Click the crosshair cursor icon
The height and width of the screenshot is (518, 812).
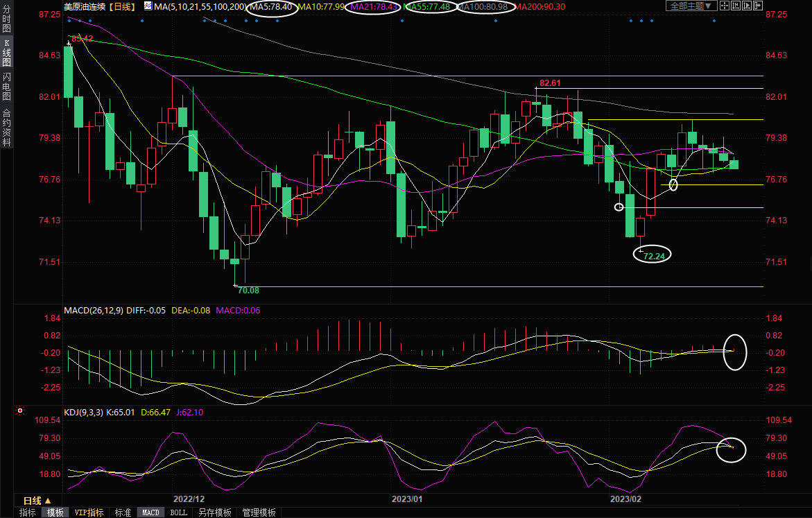tap(725, 6)
